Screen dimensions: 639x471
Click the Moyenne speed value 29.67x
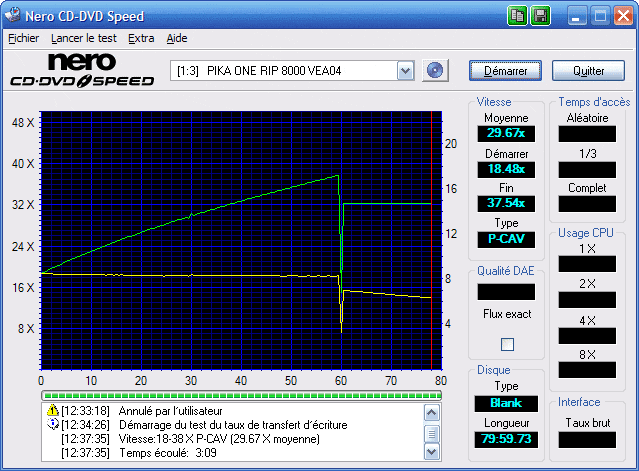[506, 133]
